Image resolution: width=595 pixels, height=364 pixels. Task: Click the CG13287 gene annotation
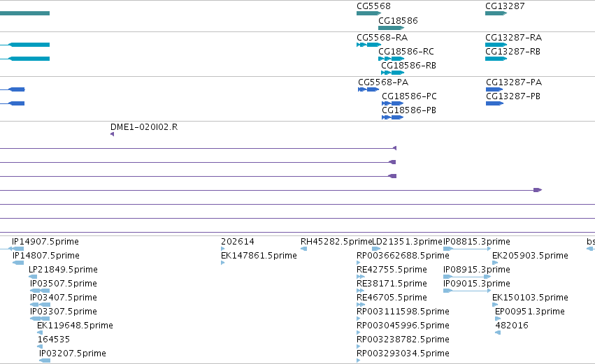tap(496, 13)
